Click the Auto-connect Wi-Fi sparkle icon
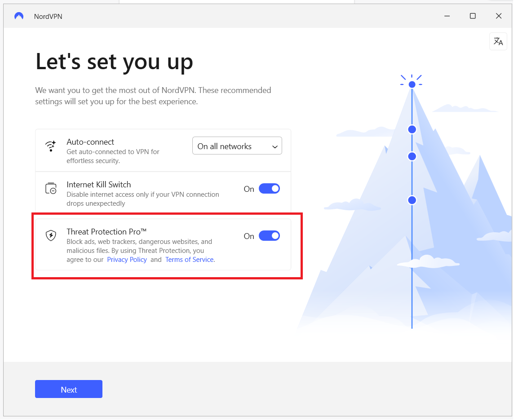Viewport: 518px width, 420px height. pos(51,146)
